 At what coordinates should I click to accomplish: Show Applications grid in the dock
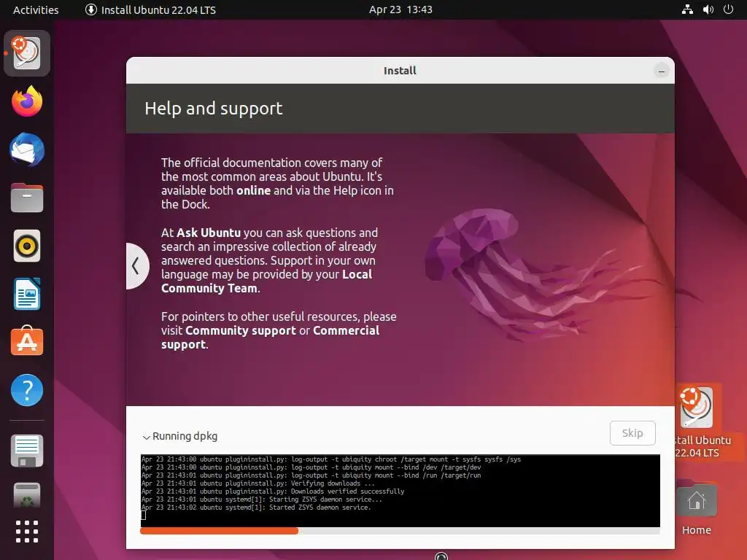(x=27, y=532)
